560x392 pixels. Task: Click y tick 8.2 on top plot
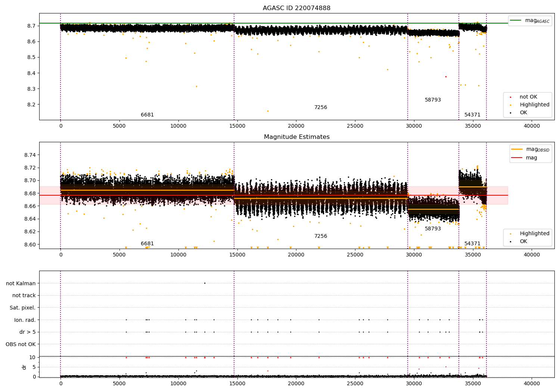coord(32,105)
